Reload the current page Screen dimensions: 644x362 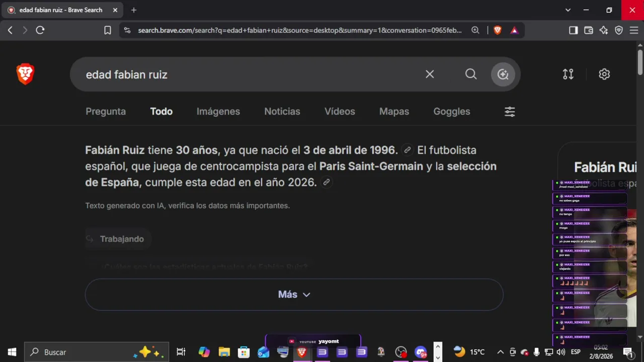pos(40,30)
